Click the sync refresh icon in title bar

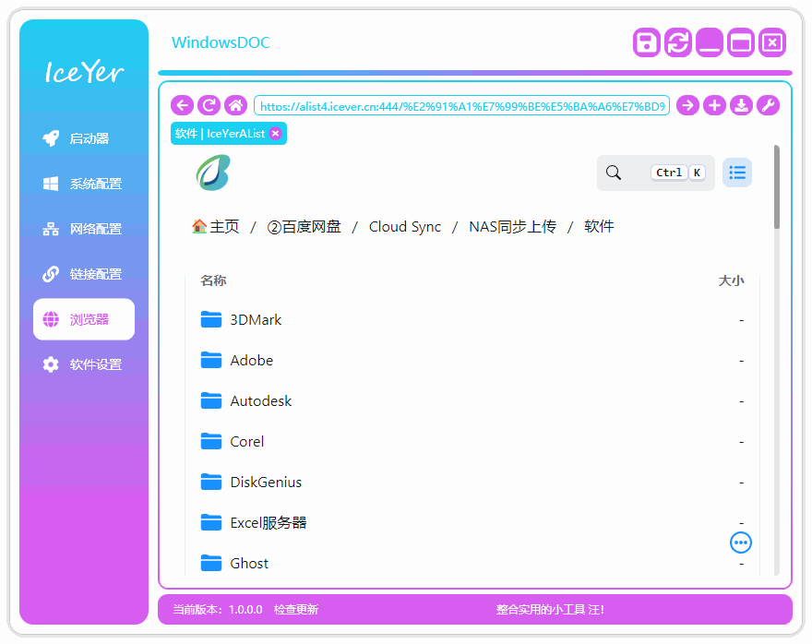click(x=678, y=42)
